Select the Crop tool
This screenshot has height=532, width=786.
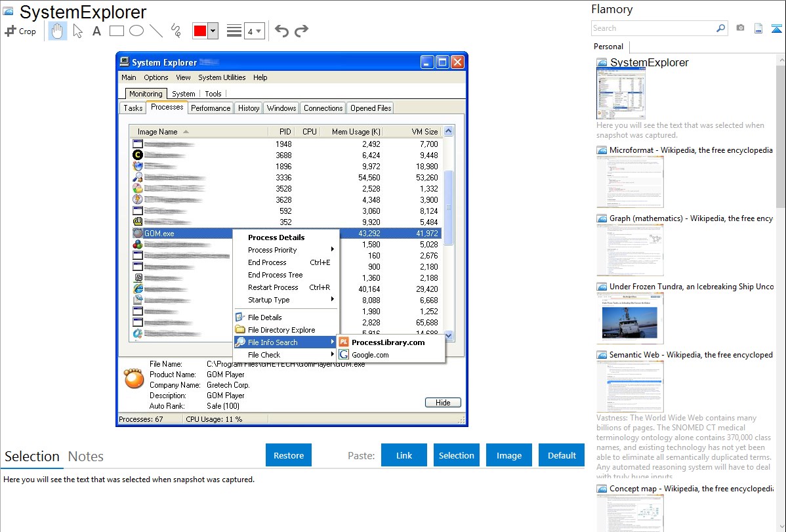tap(20, 31)
